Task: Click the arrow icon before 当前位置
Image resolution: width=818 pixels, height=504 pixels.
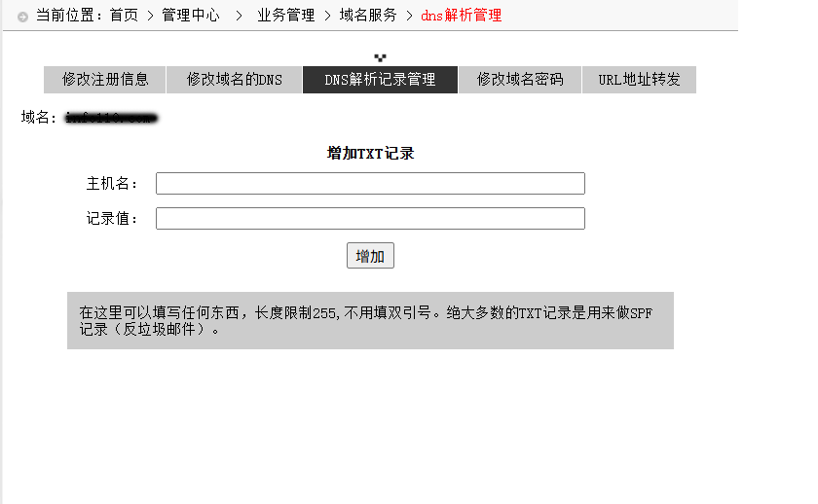Action: click(22, 18)
